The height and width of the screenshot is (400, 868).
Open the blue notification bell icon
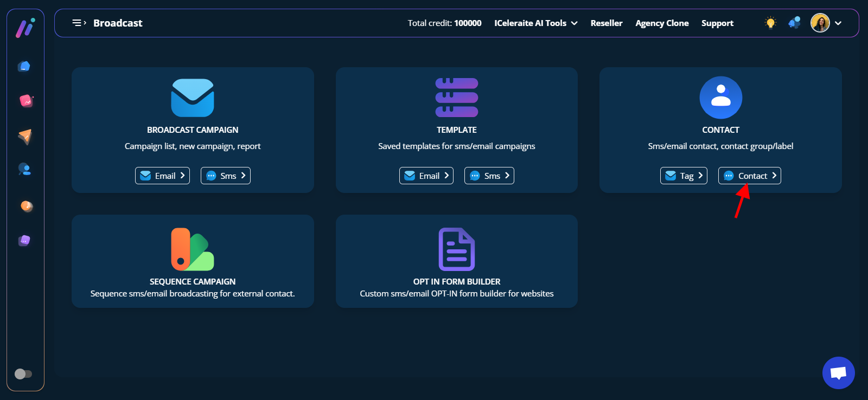[x=794, y=23]
